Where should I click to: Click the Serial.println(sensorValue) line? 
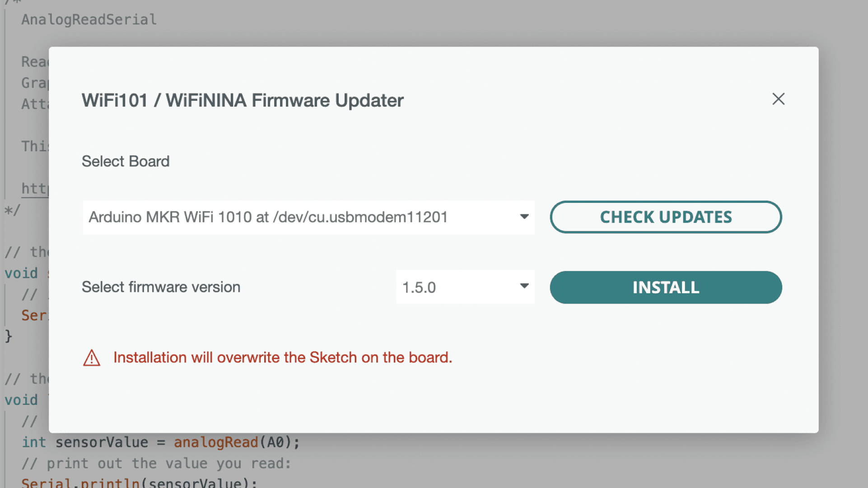tap(139, 483)
